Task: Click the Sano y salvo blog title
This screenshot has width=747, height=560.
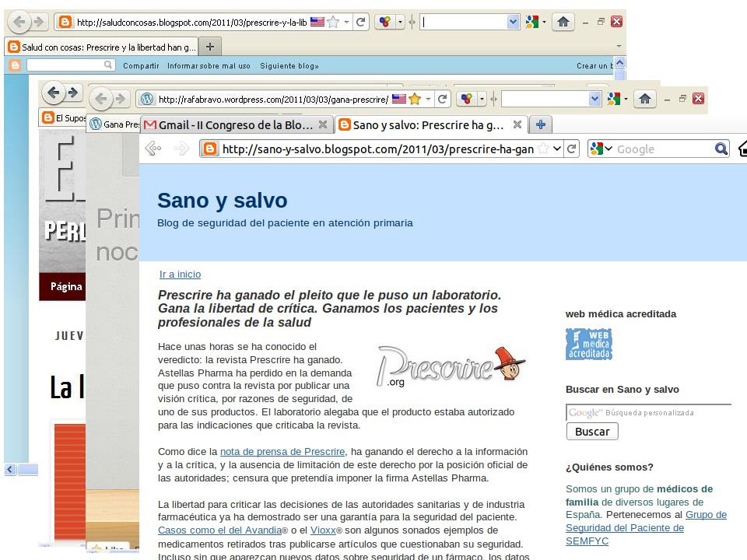Action: point(223,201)
